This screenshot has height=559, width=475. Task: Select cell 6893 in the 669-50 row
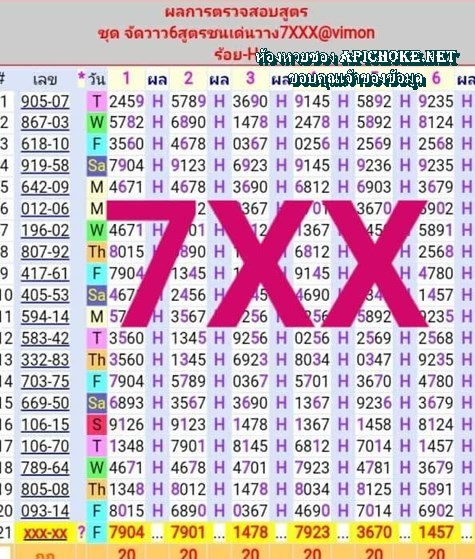(x=126, y=403)
